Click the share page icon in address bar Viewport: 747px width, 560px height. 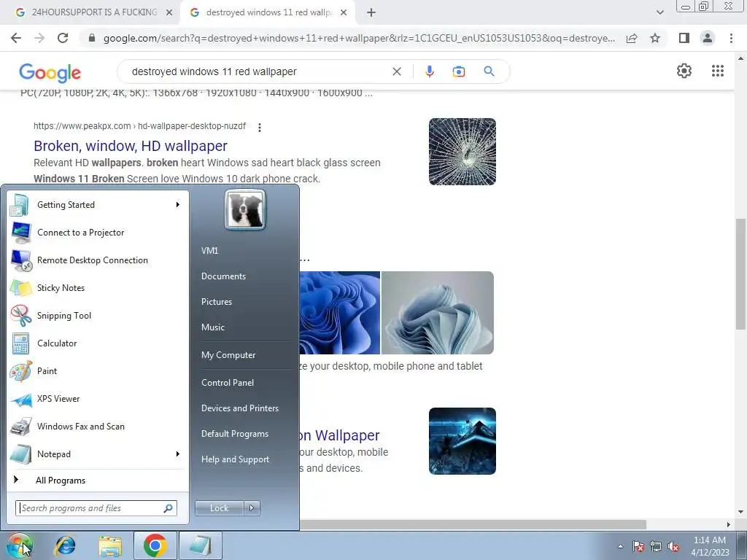click(x=632, y=38)
